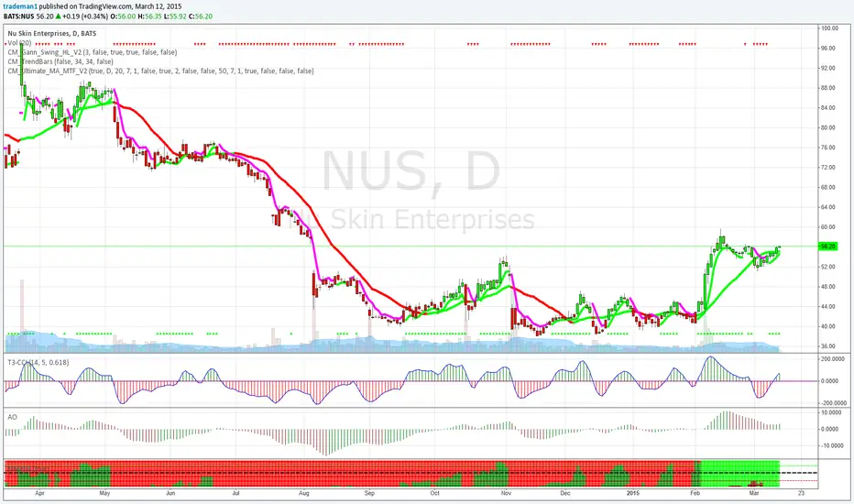Click the green 56.20 current price tag
Screen dimensions: 854x504
tap(827, 247)
